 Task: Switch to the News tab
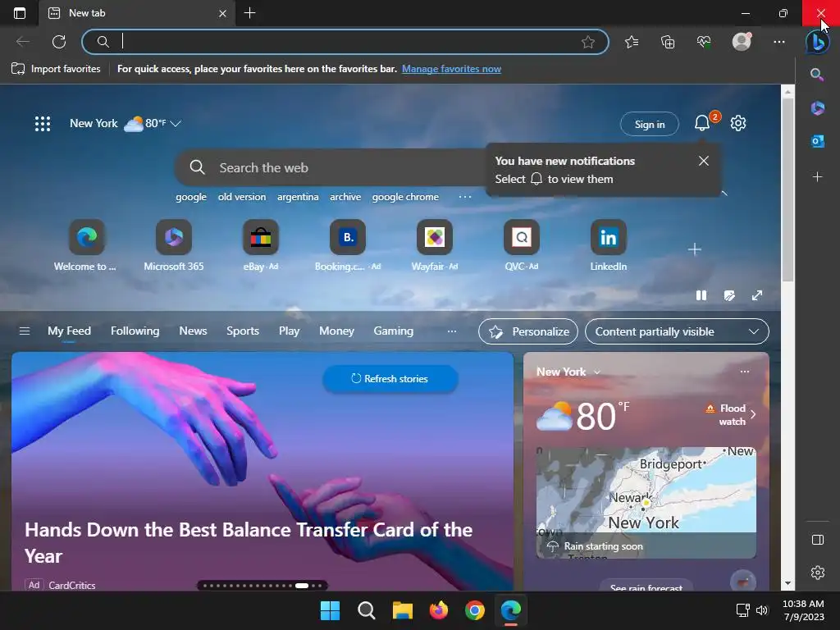(193, 331)
